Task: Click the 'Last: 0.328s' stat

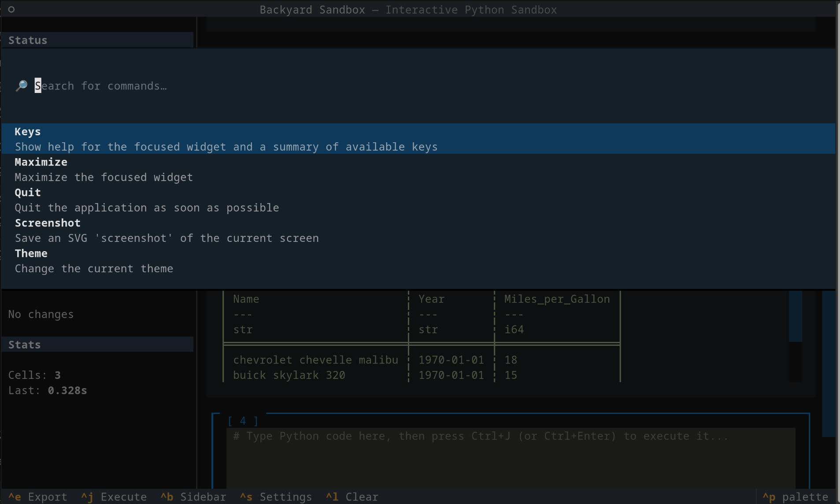Action: coord(48,390)
